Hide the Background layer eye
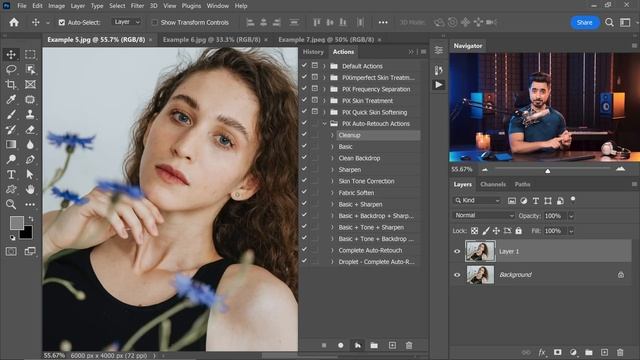This screenshot has height=360, width=640. [x=457, y=275]
